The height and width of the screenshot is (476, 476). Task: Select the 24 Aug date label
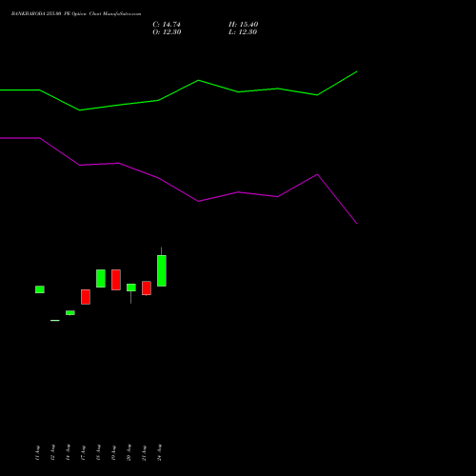pos(159,452)
